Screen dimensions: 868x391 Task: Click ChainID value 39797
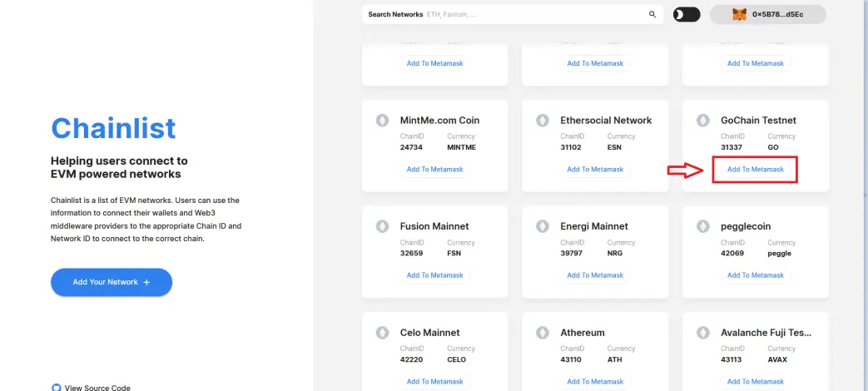click(x=571, y=253)
